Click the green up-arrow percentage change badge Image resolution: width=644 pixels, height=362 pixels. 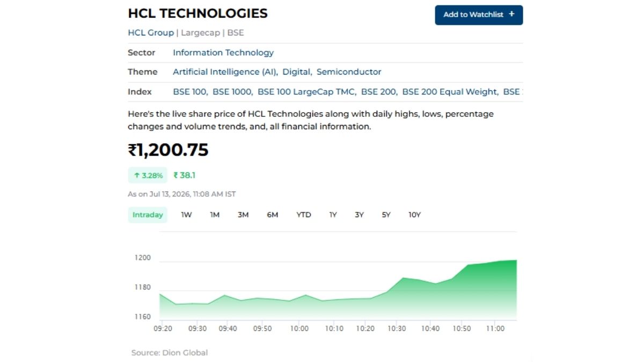point(148,175)
